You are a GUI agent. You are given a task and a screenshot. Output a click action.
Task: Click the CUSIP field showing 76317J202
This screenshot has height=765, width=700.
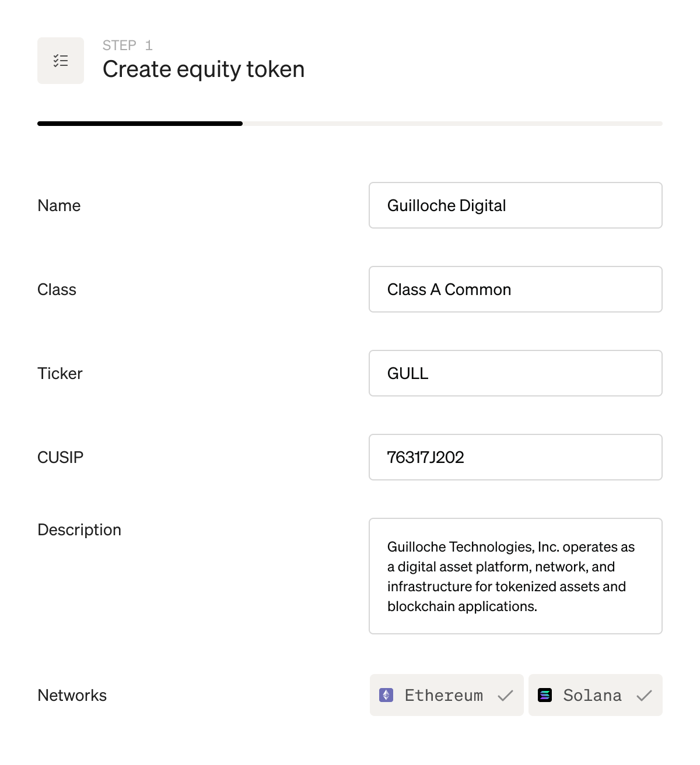(x=516, y=457)
